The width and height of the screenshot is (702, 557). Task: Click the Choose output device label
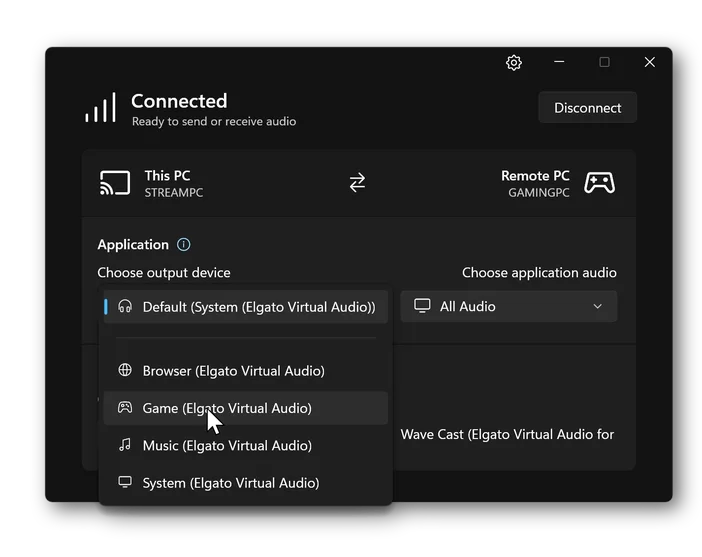click(164, 273)
